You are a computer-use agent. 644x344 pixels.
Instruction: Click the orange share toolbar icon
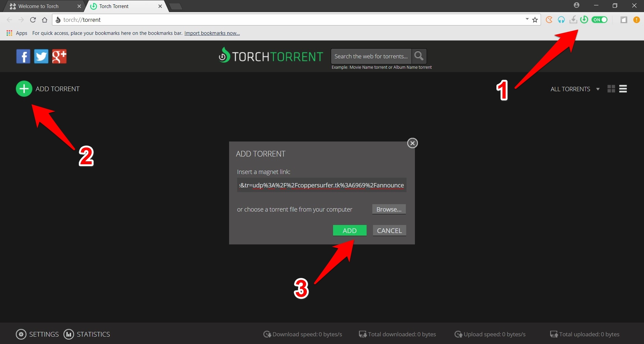click(549, 20)
